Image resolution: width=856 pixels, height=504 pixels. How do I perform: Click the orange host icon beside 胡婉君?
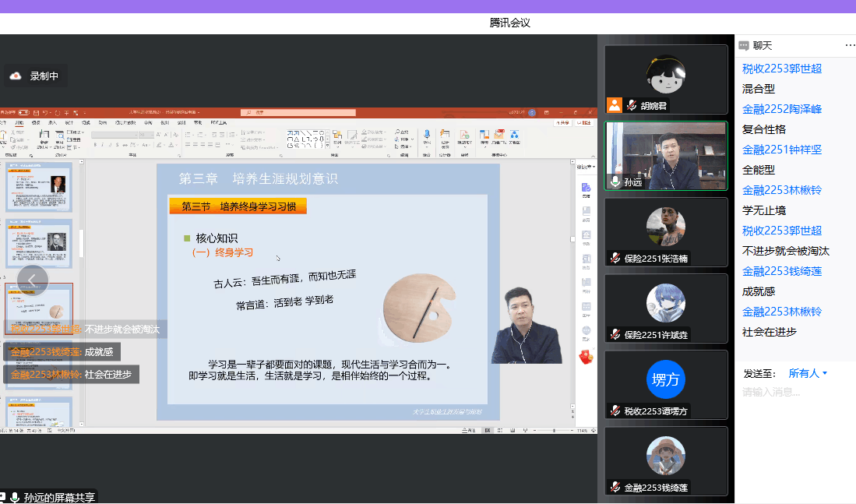(615, 105)
